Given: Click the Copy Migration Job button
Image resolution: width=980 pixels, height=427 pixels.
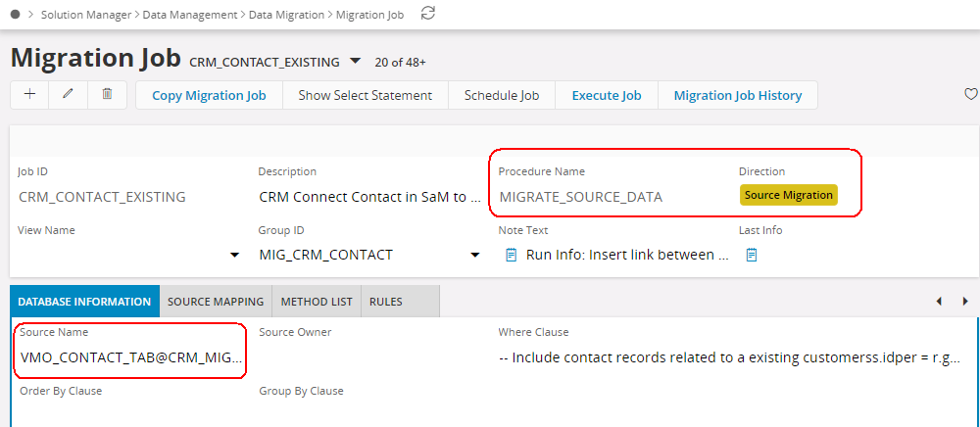Looking at the screenshot, I should pyautogui.click(x=209, y=95).
